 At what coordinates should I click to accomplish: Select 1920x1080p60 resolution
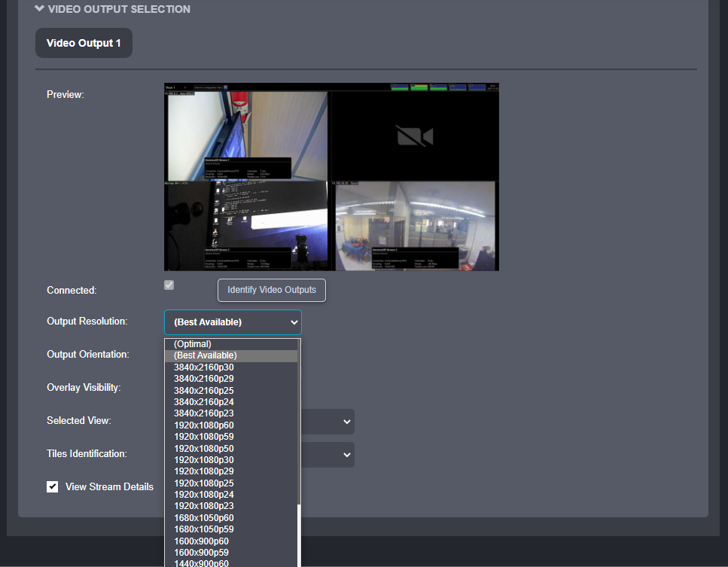pos(231,425)
